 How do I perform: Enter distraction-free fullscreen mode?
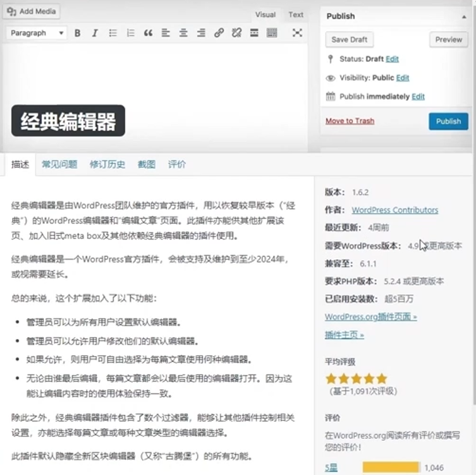click(x=297, y=33)
